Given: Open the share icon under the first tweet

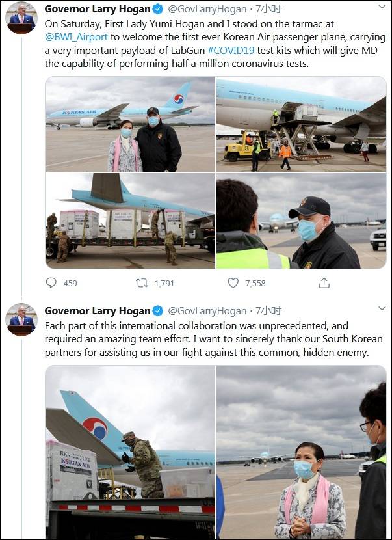Looking at the screenshot, I should coord(324,283).
